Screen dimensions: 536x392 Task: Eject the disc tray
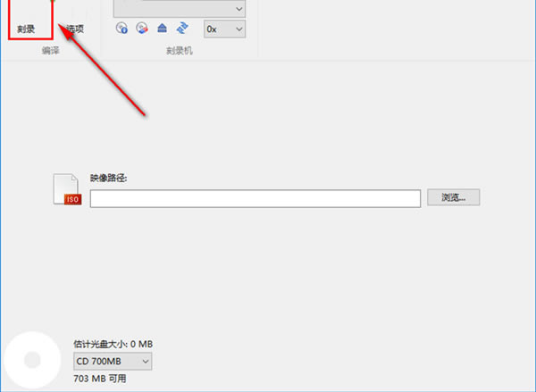161,29
